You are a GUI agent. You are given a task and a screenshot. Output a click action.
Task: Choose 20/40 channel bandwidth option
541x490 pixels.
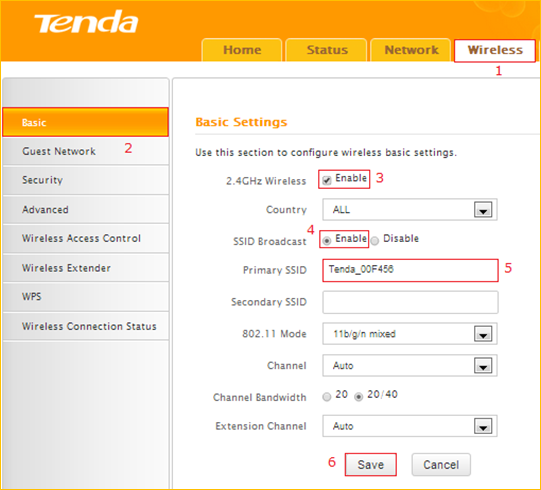[x=359, y=396]
